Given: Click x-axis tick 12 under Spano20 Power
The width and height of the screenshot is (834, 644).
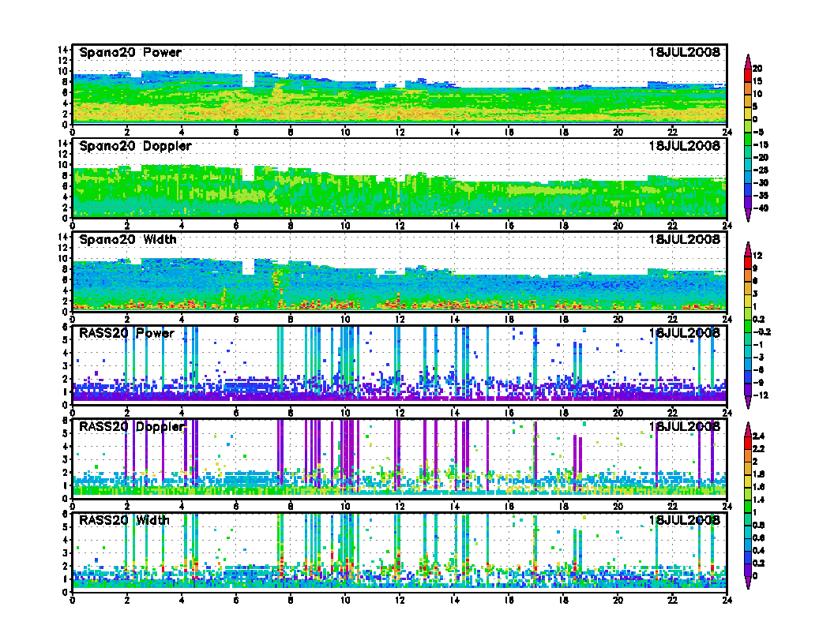Looking at the screenshot, I should coord(400,133).
